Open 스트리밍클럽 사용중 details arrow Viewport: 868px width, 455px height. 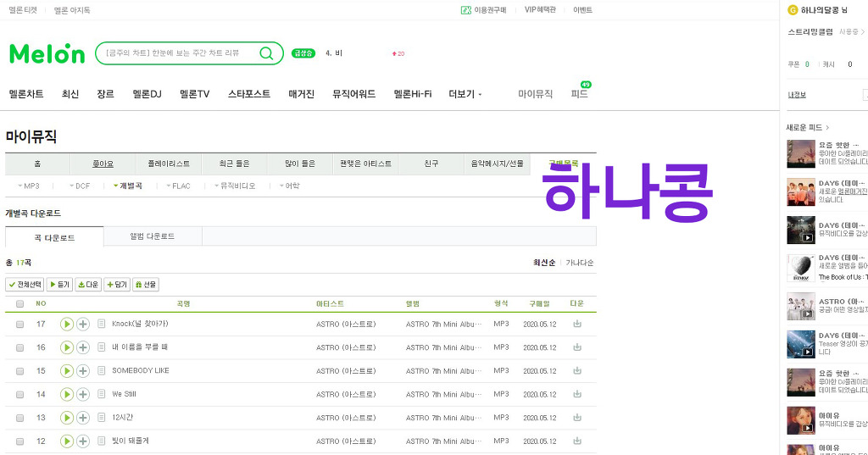pos(862,32)
